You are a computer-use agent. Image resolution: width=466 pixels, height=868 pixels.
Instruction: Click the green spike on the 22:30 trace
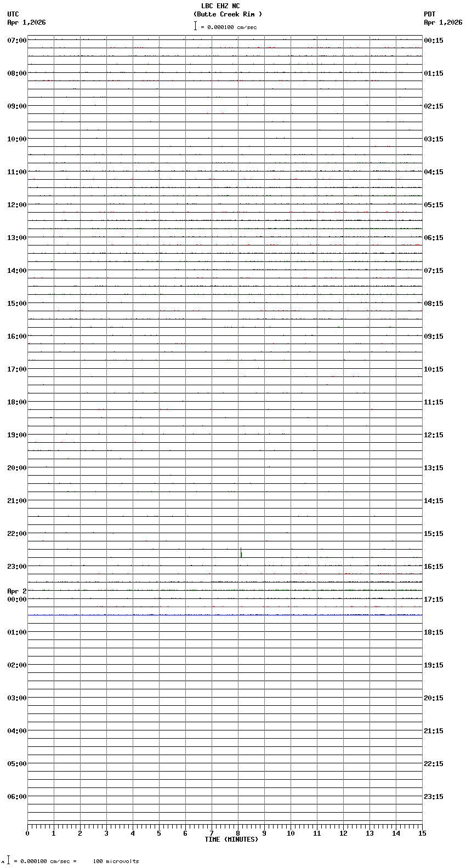tap(241, 552)
